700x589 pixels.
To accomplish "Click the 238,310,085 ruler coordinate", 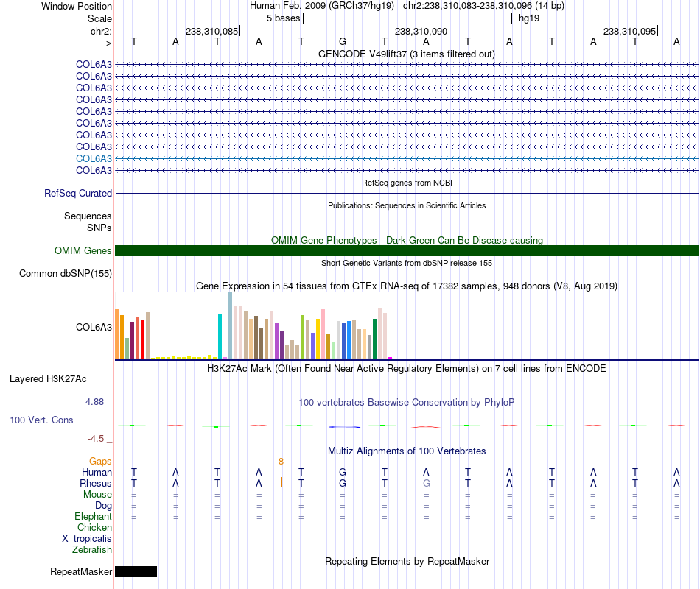I will 211,31.
